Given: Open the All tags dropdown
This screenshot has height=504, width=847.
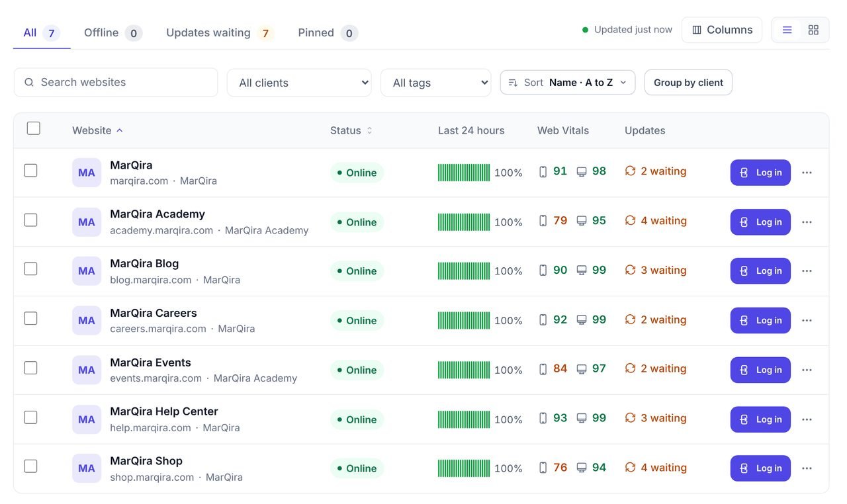Looking at the screenshot, I should pyautogui.click(x=436, y=83).
